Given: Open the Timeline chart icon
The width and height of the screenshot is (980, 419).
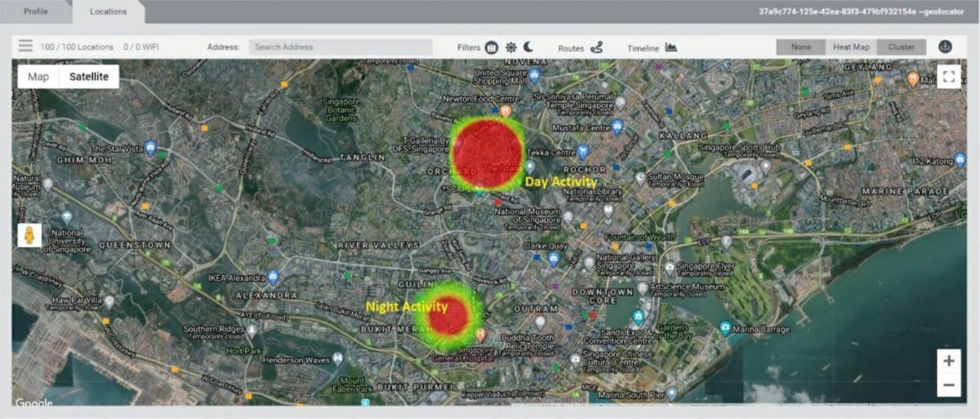Looking at the screenshot, I should (671, 47).
